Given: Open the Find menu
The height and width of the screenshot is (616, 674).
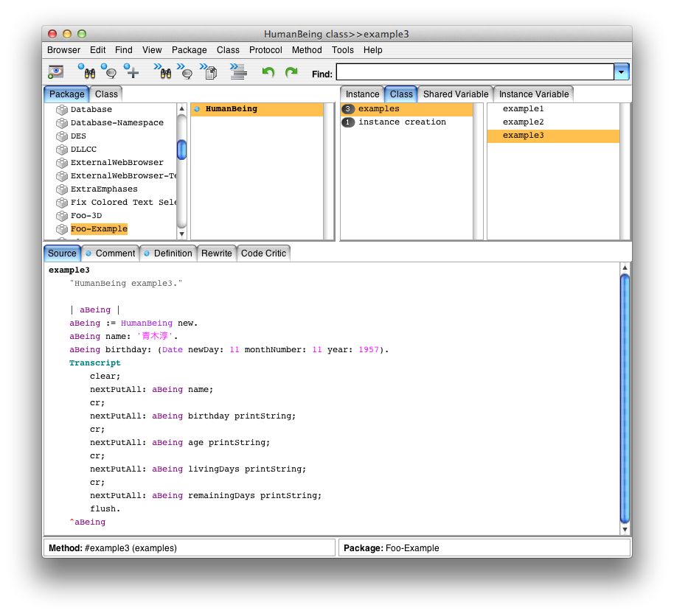Looking at the screenshot, I should click(x=124, y=50).
